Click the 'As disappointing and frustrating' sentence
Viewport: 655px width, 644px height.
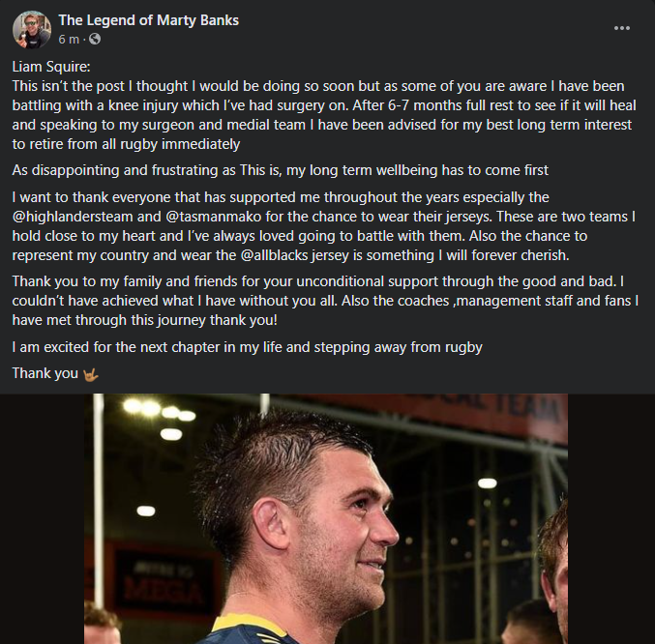click(280, 170)
